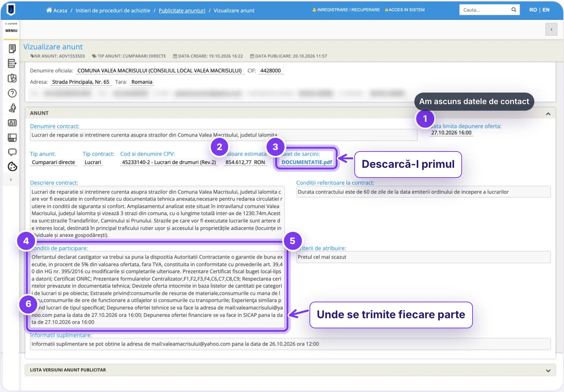Click the site logo shield icon

11,9
